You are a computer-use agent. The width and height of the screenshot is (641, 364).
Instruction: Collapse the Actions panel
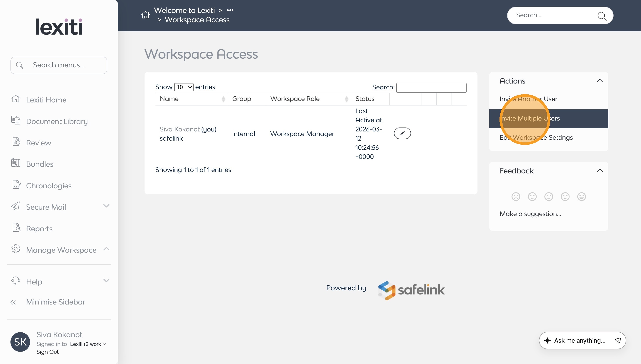click(x=600, y=81)
